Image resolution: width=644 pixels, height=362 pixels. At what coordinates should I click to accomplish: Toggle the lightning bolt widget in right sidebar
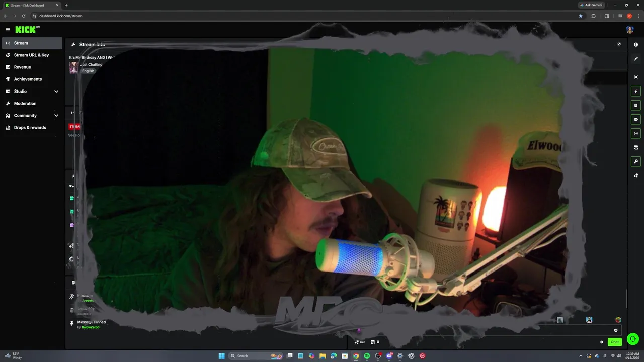pyautogui.click(x=636, y=92)
